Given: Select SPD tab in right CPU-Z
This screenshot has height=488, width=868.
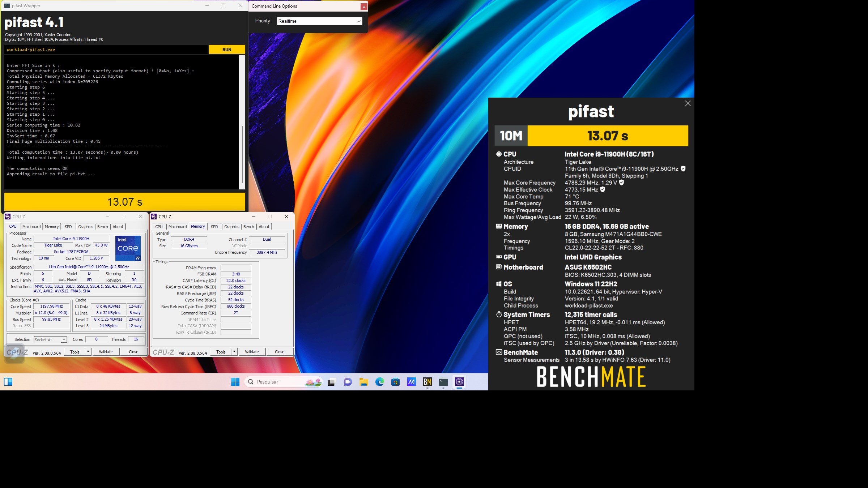Looking at the screenshot, I should point(214,227).
